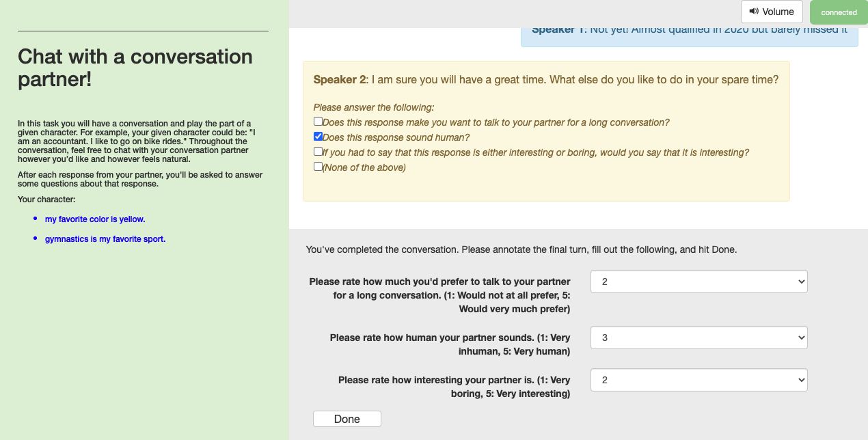Click the 'favorite color is yellow' character trait
Image resolution: width=868 pixels, height=440 pixels.
pos(95,219)
